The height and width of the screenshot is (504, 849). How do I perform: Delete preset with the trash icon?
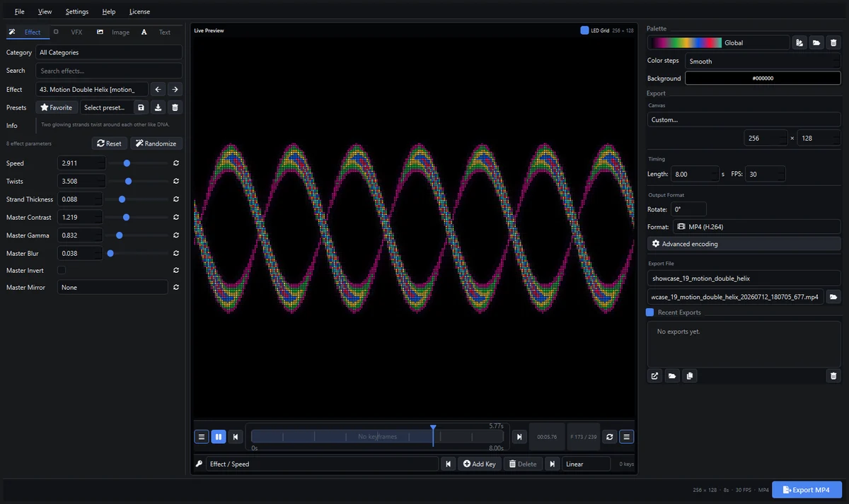(175, 107)
